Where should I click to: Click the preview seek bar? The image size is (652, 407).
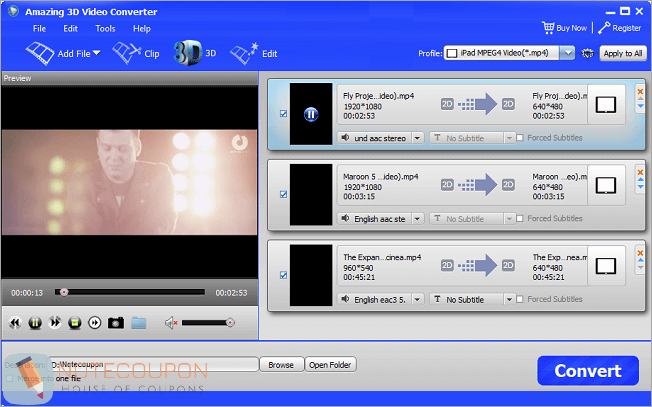pyautogui.click(x=130, y=292)
